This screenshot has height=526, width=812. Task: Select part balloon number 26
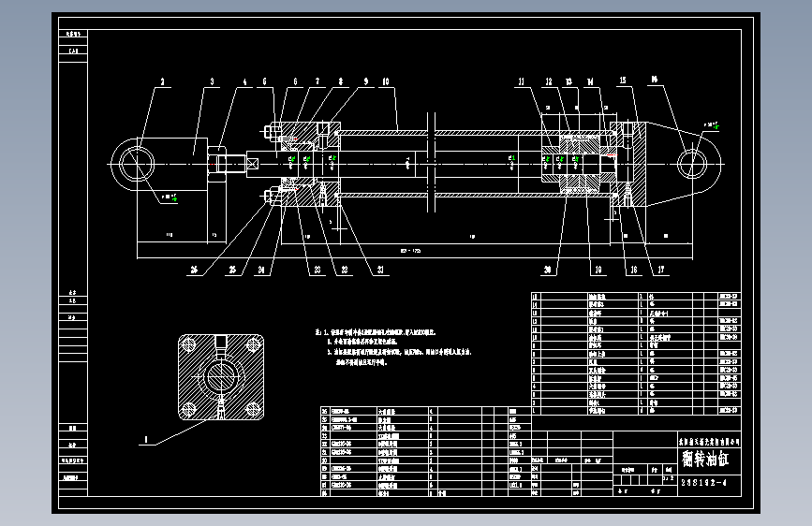194,270
